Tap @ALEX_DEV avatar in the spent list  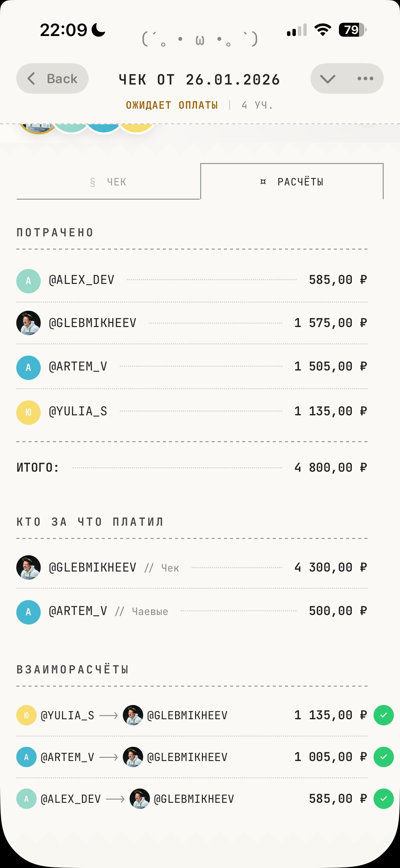(28, 281)
